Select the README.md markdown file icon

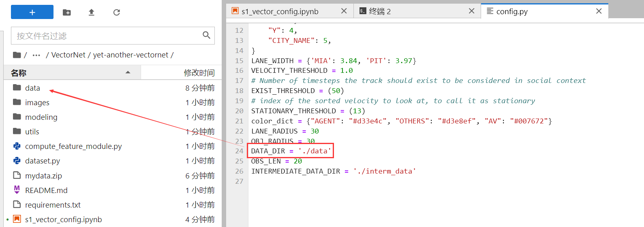coord(17,190)
